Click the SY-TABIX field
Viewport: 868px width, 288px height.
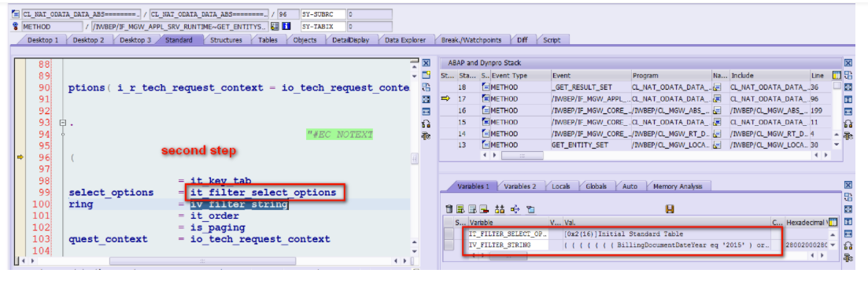(x=323, y=26)
